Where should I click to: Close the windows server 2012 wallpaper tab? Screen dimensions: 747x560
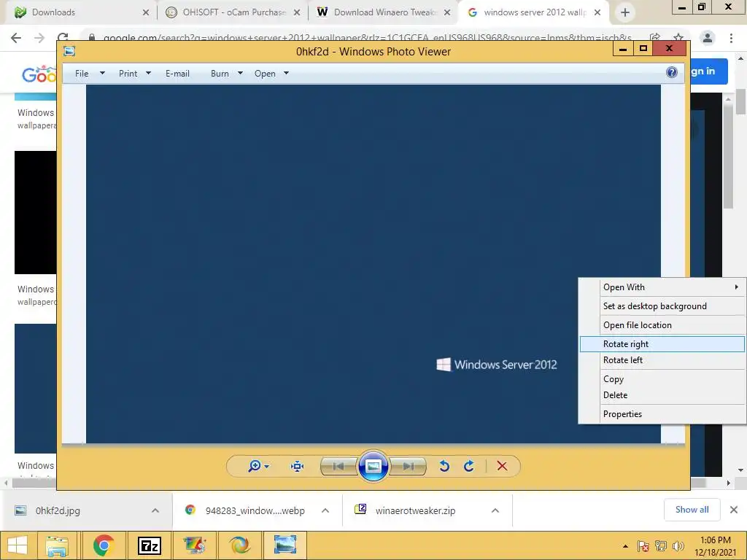[x=597, y=13]
